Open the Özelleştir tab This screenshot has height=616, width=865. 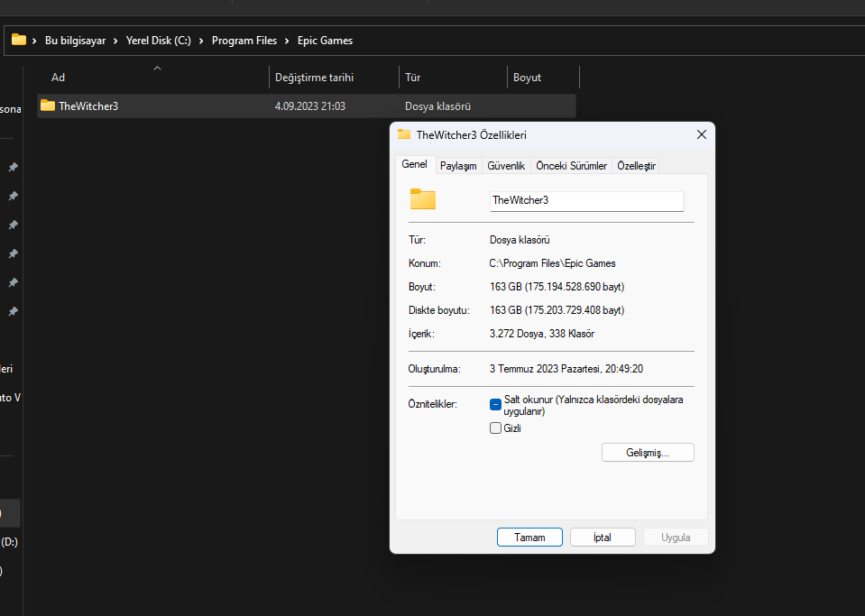point(636,166)
